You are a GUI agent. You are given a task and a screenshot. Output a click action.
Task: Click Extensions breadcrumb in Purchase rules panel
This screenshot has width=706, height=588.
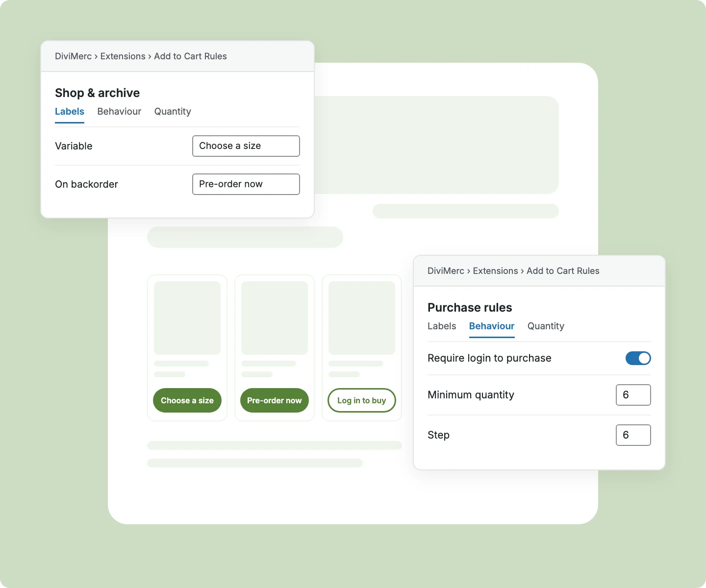pos(495,271)
